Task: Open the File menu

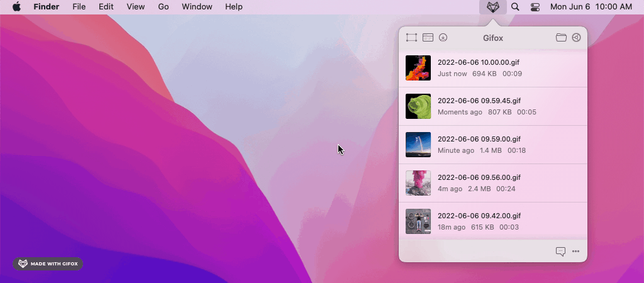Action: 79,7
